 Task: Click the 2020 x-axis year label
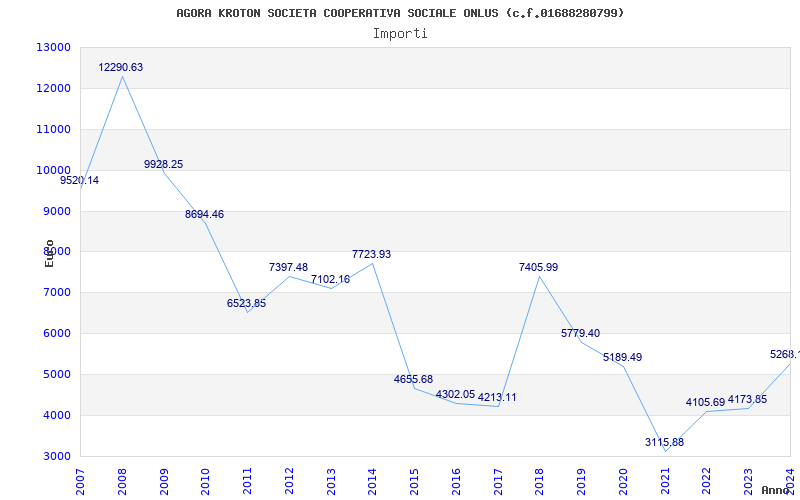click(x=623, y=482)
